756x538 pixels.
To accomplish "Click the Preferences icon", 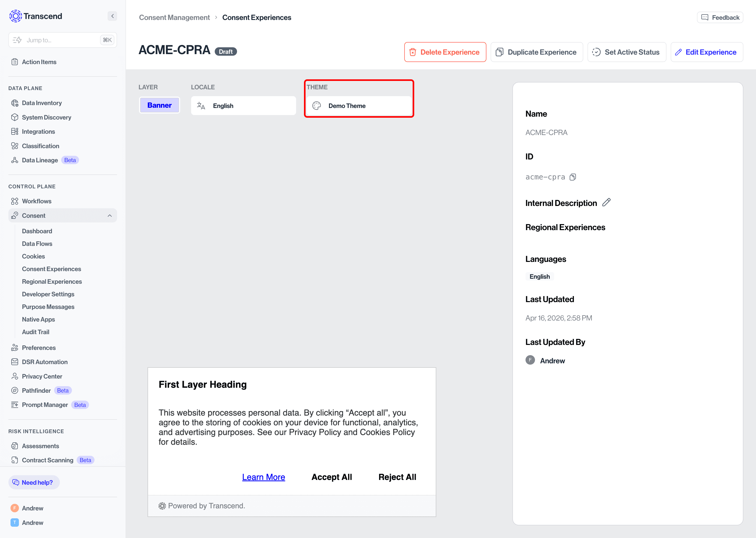I will [14, 348].
